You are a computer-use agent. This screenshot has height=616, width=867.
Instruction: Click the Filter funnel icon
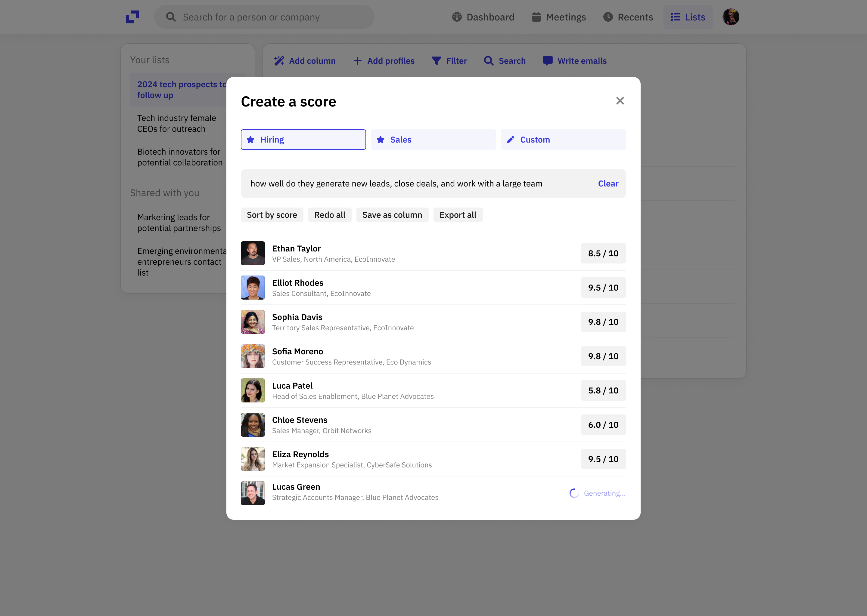point(436,61)
